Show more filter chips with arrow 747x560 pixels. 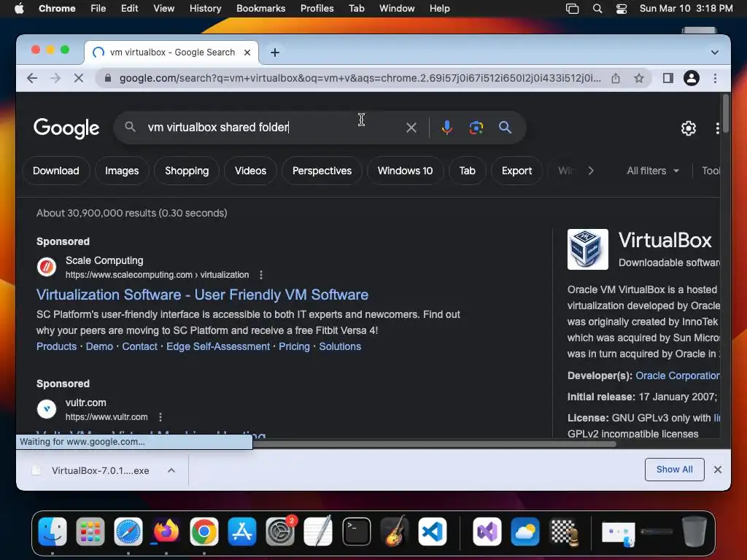click(x=591, y=171)
